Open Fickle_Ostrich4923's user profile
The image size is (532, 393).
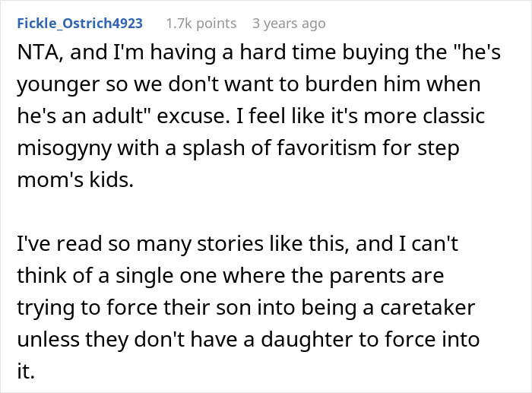coord(78,24)
